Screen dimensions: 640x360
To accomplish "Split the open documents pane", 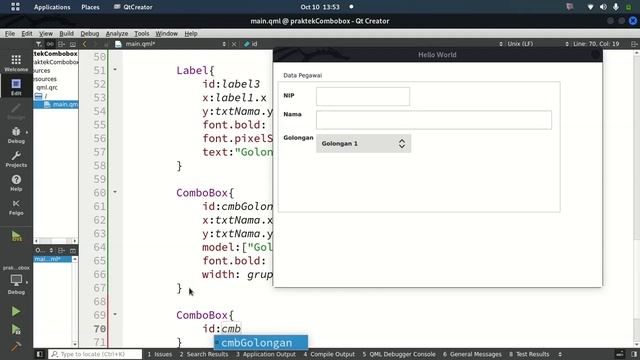I will pyautogui.click(x=61, y=250).
